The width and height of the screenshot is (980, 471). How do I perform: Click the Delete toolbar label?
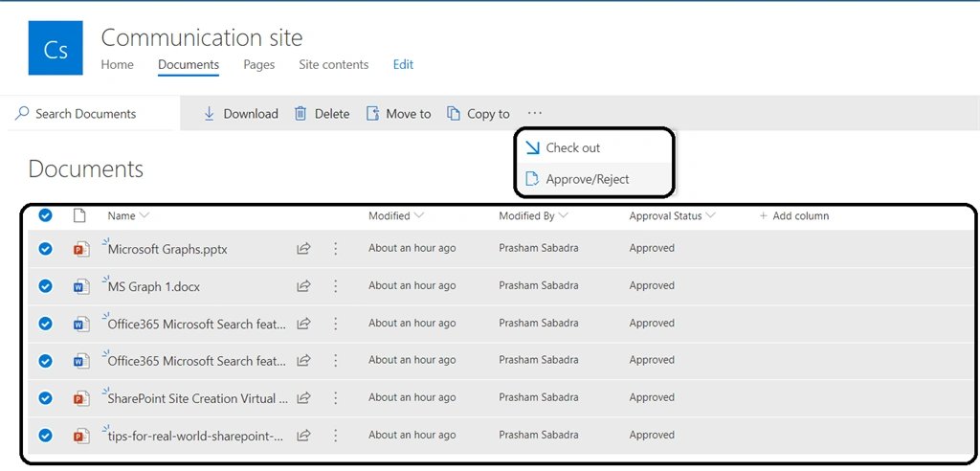332,114
